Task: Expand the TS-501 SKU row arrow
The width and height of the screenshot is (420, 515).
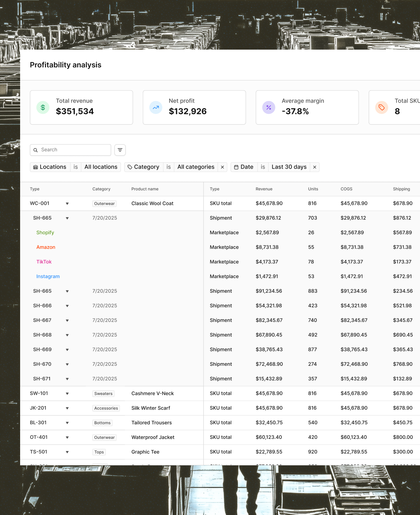Action: click(x=67, y=452)
